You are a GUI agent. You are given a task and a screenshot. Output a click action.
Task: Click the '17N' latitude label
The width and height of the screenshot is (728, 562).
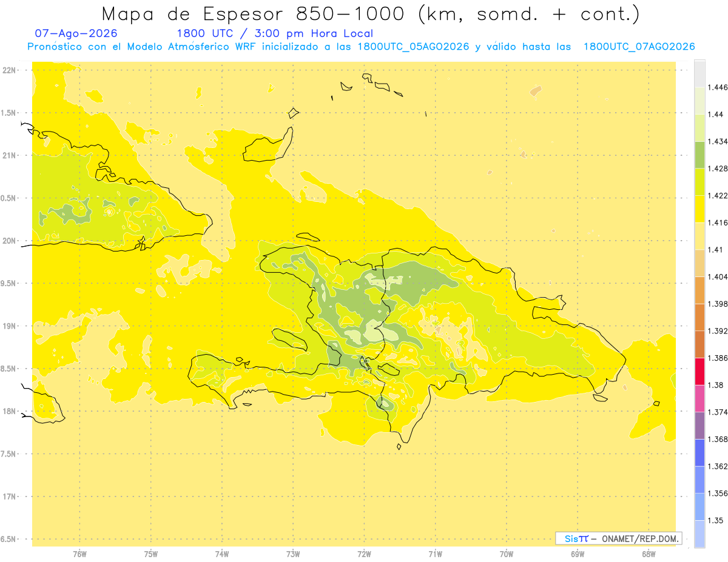pyautogui.click(x=10, y=497)
